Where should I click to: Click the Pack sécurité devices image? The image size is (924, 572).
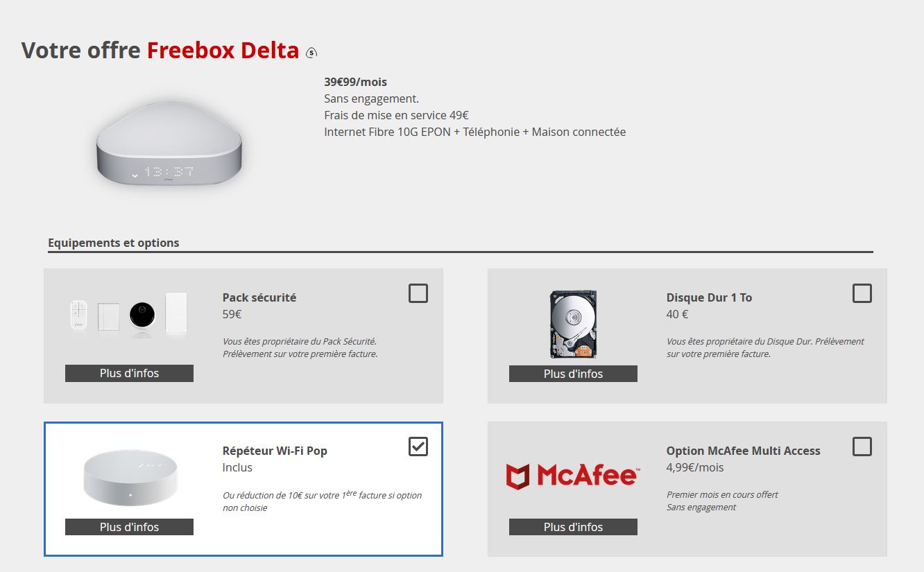point(129,315)
